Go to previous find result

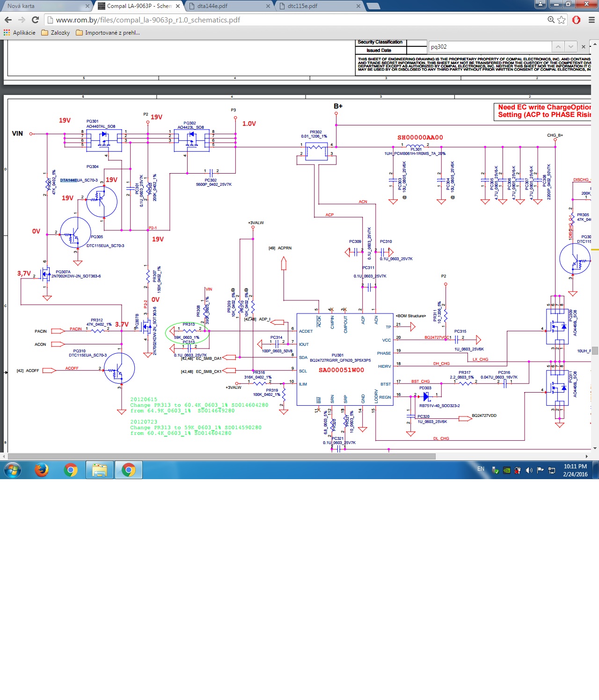click(x=558, y=47)
